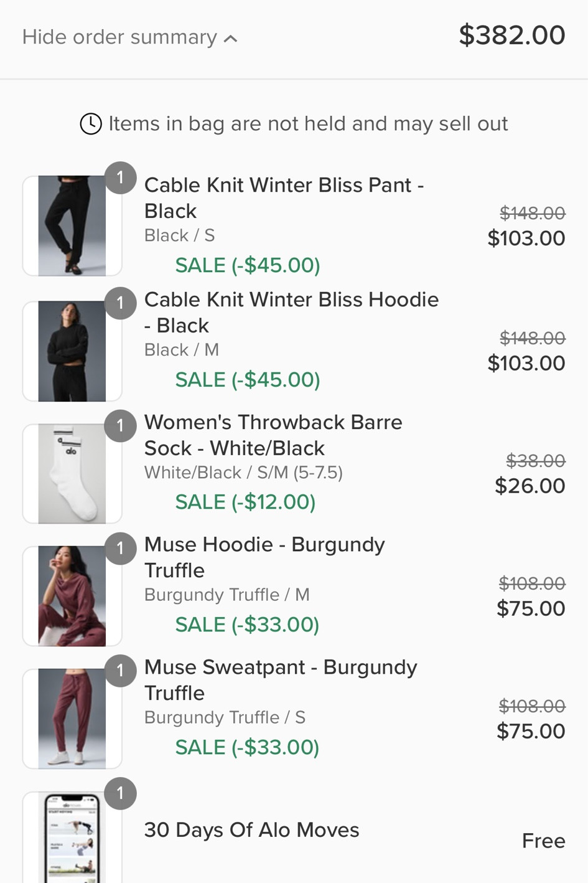Click the Throwback Barre Sock thumbnail
This screenshot has width=588, height=883.
72,473
